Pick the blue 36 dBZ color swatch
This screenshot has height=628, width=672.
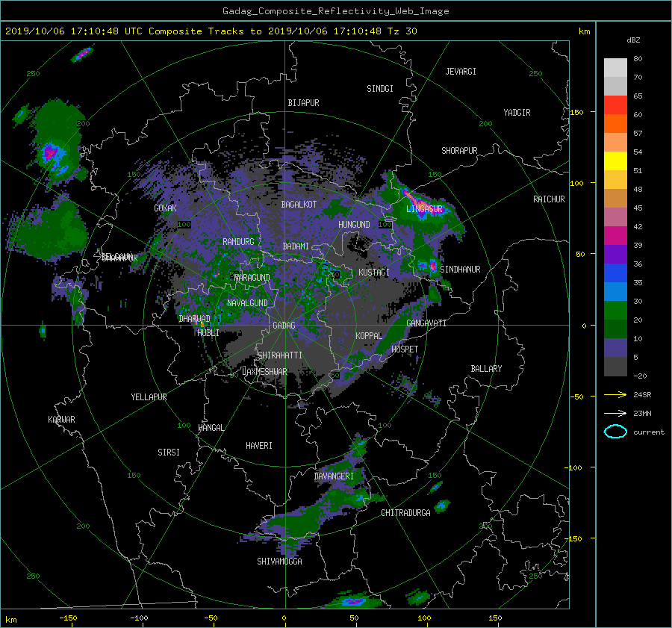click(x=615, y=273)
